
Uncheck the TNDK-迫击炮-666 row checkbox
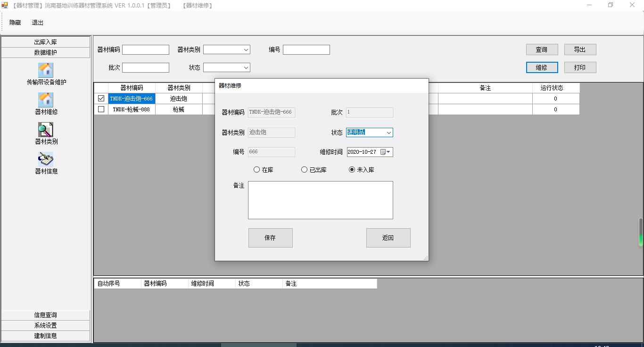point(101,99)
